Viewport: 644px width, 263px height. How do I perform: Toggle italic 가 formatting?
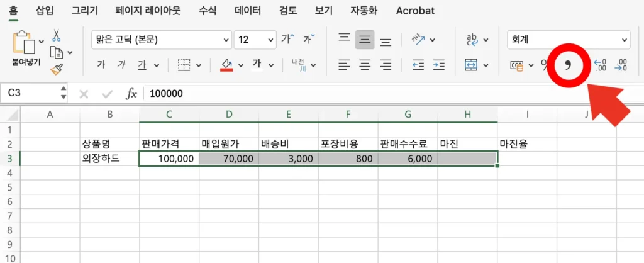(x=121, y=65)
